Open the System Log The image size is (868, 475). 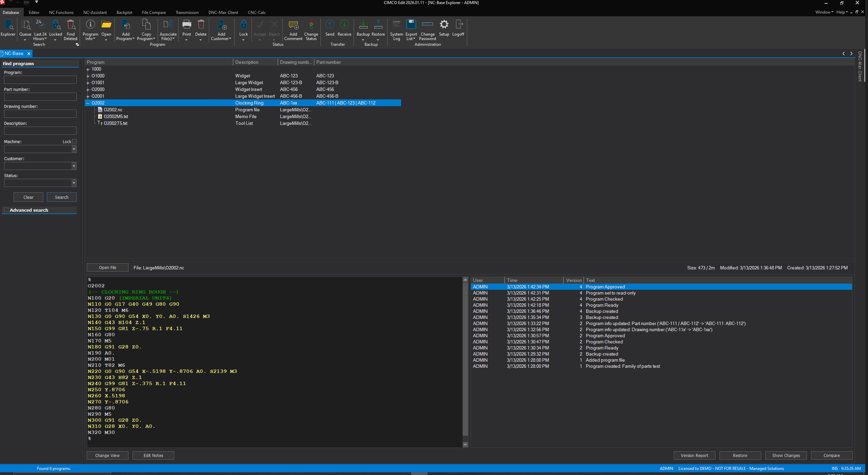(x=396, y=30)
